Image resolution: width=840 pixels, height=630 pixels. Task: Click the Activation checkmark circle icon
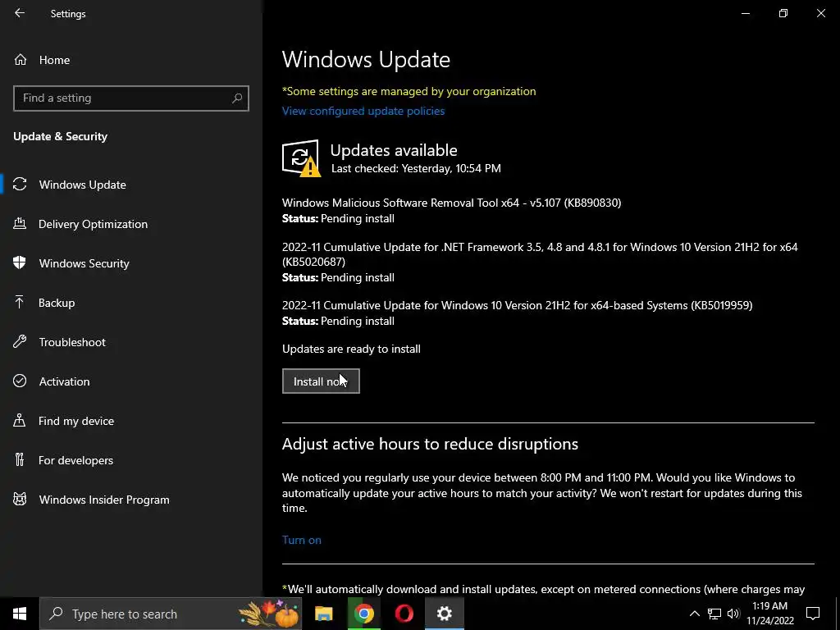pos(20,381)
